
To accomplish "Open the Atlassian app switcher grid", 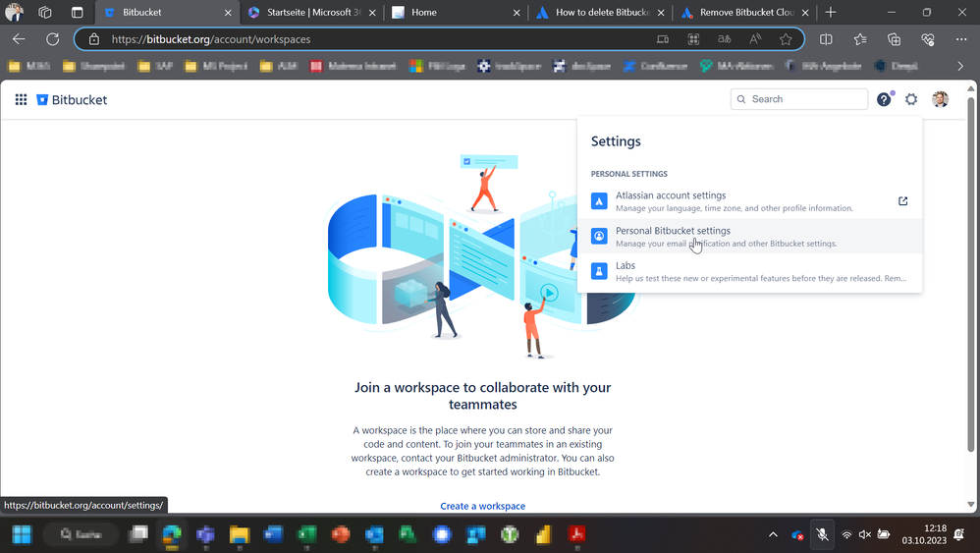I will coord(21,99).
